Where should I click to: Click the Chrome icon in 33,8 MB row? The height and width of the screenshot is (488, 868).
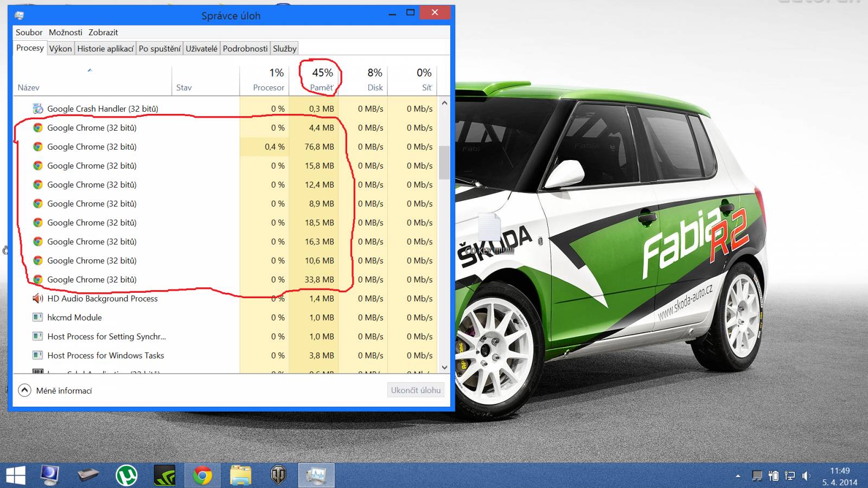37,279
